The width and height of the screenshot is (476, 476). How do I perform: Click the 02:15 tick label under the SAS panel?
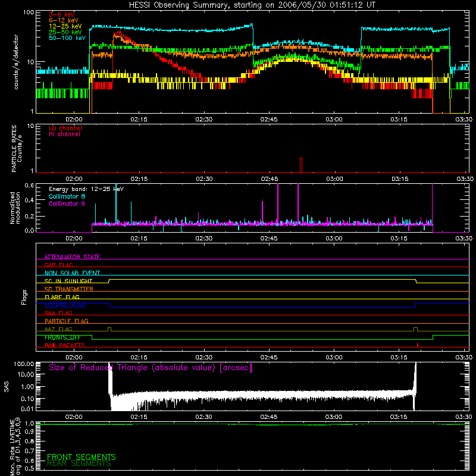pyautogui.click(x=139, y=417)
